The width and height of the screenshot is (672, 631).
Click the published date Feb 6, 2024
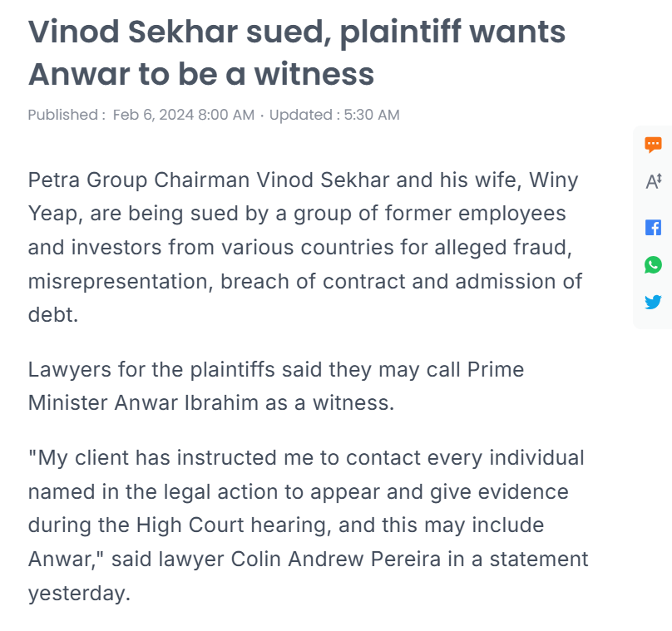(x=183, y=115)
